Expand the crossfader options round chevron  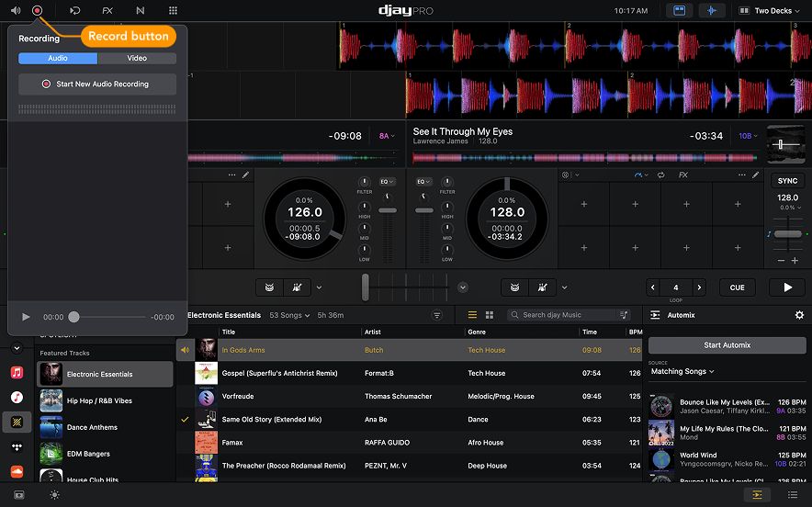tap(463, 287)
